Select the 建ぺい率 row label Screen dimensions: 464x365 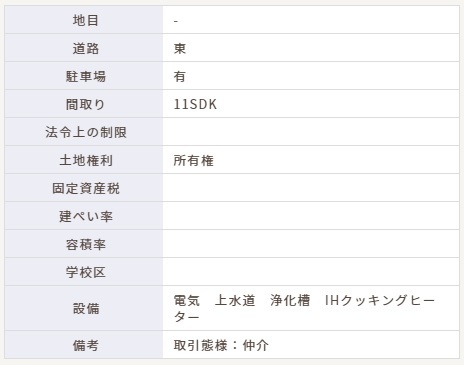(86, 216)
